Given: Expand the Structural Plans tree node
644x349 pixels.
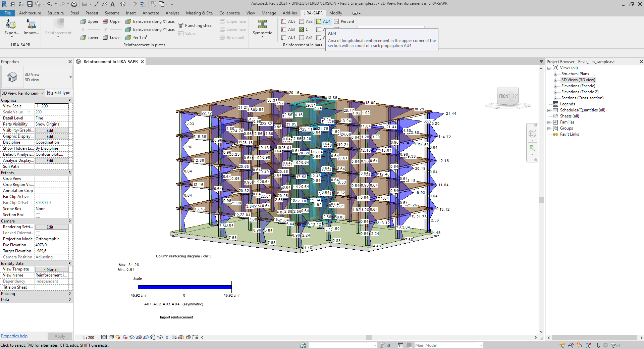Looking at the screenshot, I should coord(555,74).
